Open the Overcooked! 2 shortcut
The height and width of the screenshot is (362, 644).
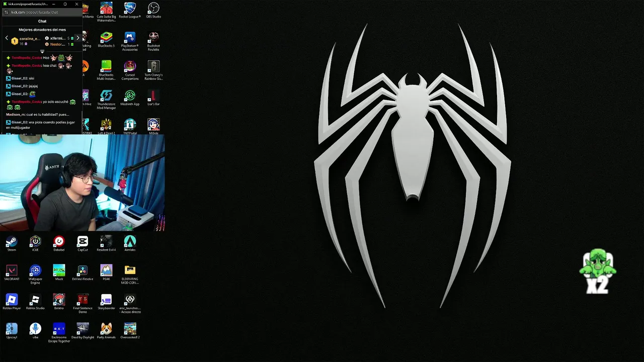[x=130, y=331]
